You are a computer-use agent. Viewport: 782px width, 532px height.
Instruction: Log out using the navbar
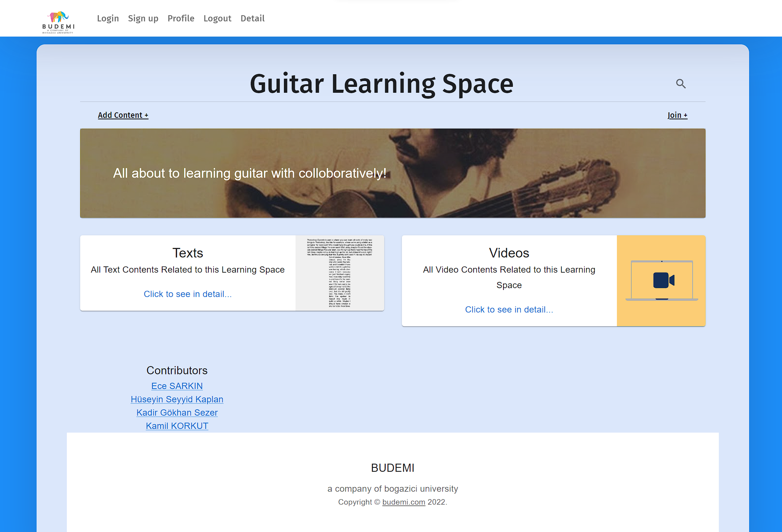pyautogui.click(x=217, y=18)
